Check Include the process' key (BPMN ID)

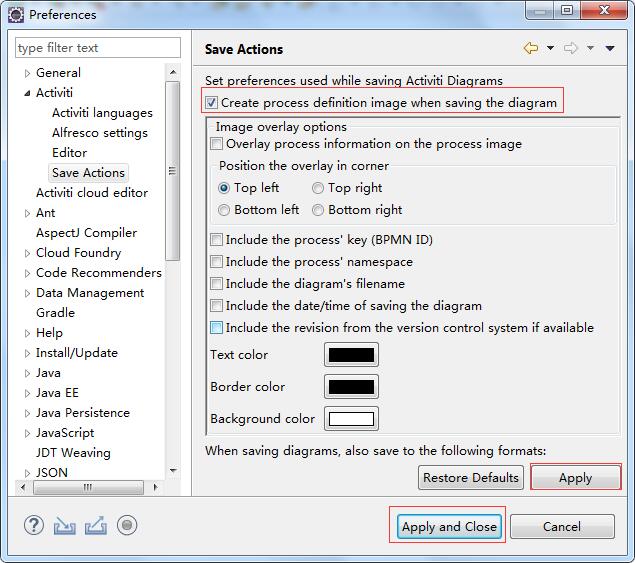pyautogui.click(x=216, y=239)
